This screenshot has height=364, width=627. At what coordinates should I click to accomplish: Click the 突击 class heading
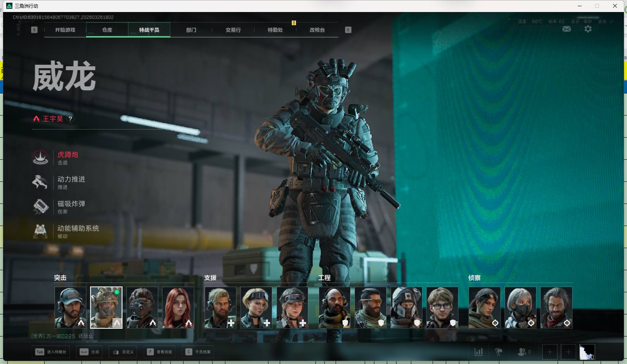(x=60, y=278)
